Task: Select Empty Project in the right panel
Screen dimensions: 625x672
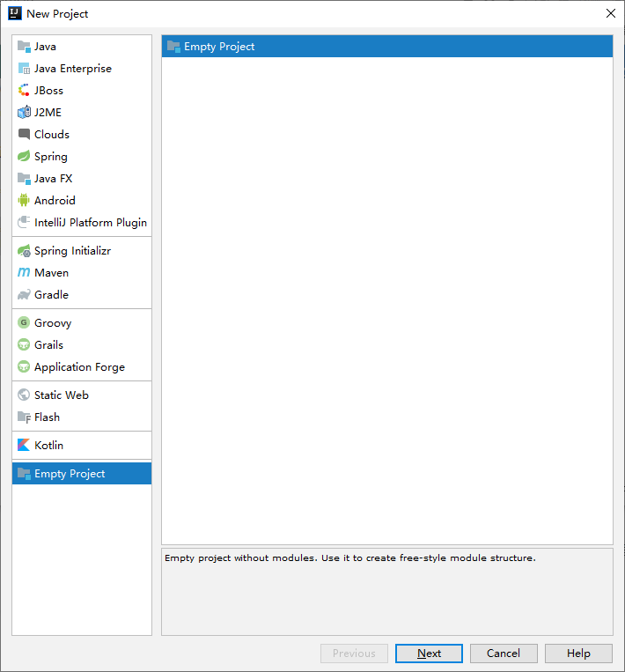Action: point(219,47)
